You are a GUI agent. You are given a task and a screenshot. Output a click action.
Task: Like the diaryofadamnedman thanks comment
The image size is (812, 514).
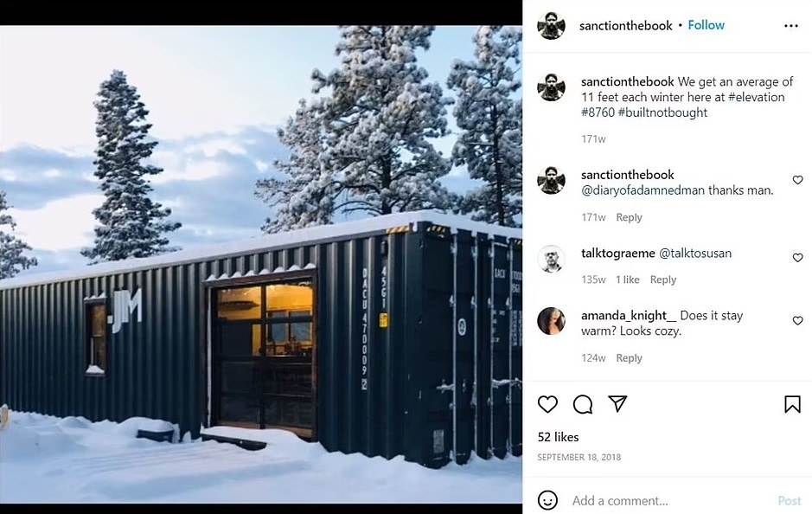pyautogui.click(x=797, y=180)
